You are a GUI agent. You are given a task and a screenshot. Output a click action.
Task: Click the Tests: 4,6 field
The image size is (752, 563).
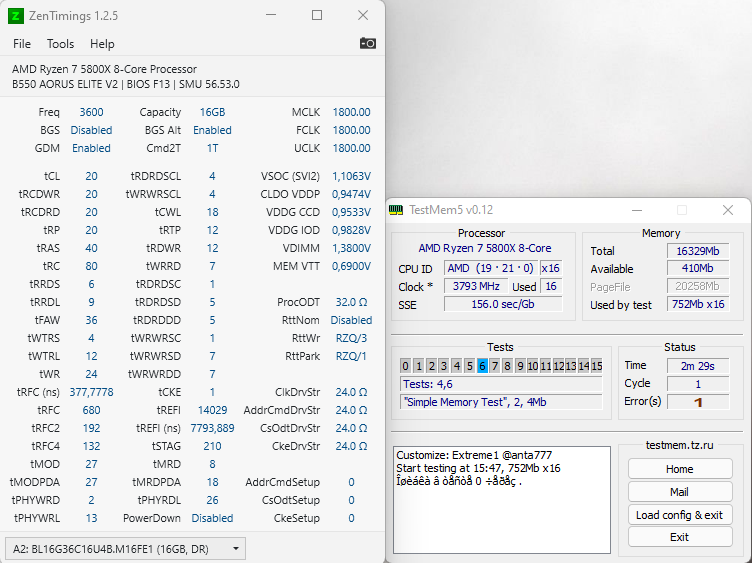click(x=501, y=384)
